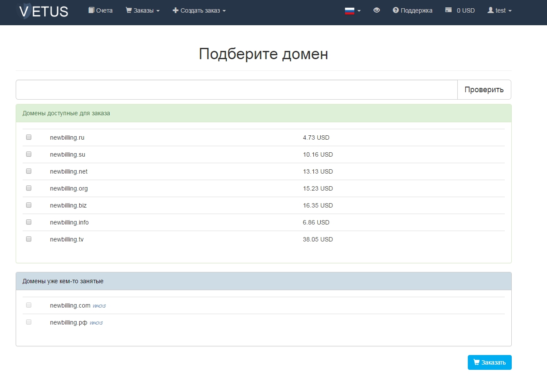The width and height of the screenshot is (547, 392).
Task: Open the Счета menu item
Action: (x=101, y=10)
